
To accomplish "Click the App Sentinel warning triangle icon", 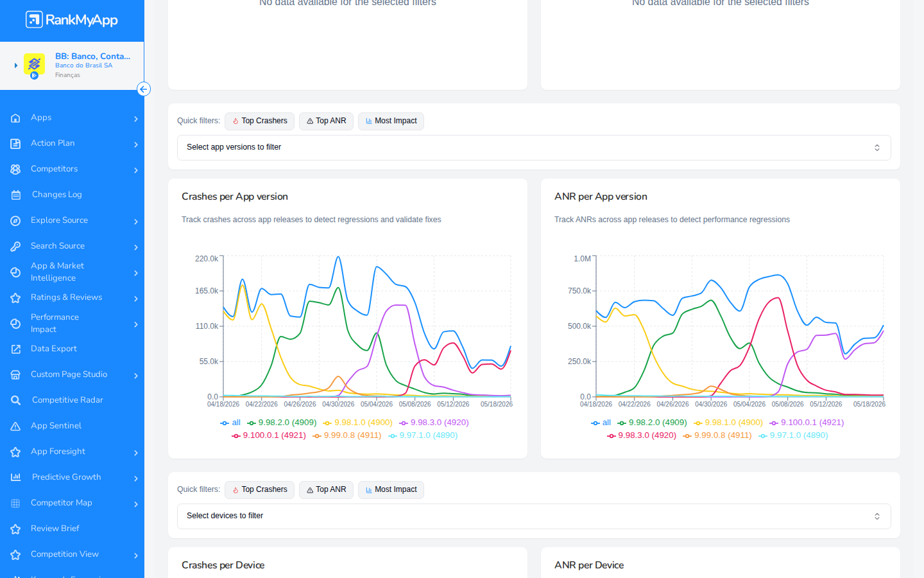I will 15,426.
